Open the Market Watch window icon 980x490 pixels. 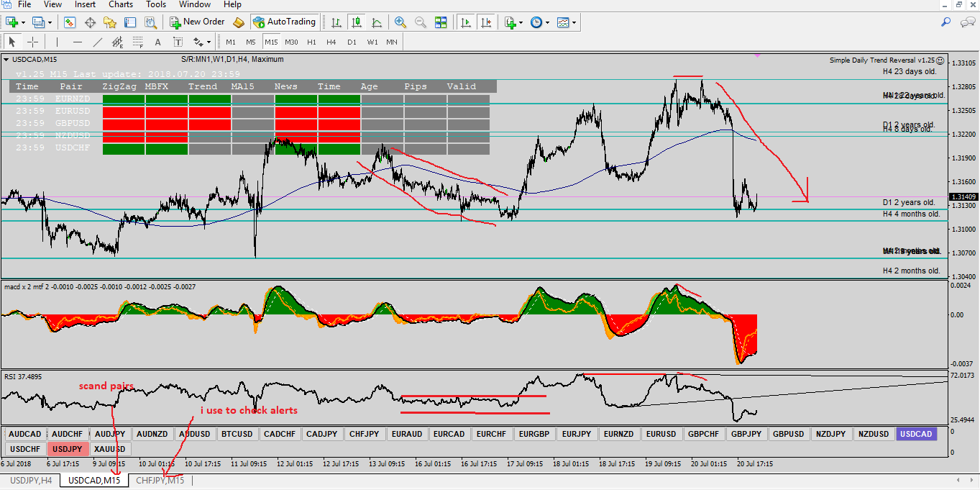click(x=70, y=22)
